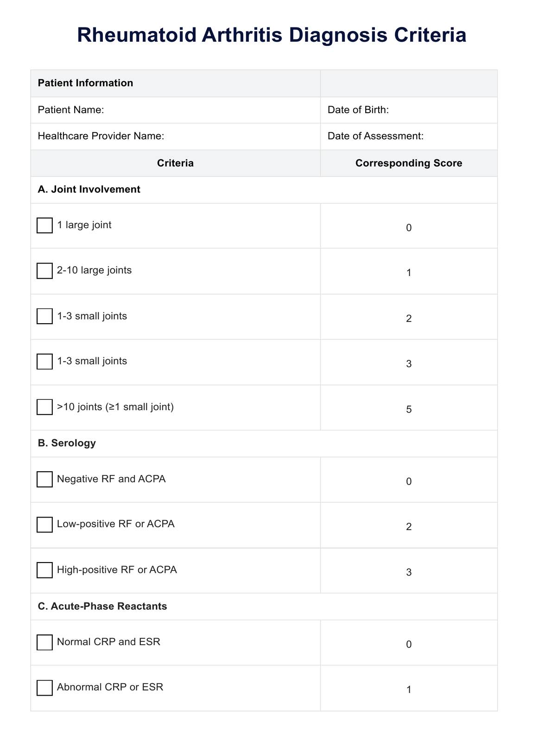545x756 pixels.
Task: Click the Patient Name field
Action: (x=209, y=110)
